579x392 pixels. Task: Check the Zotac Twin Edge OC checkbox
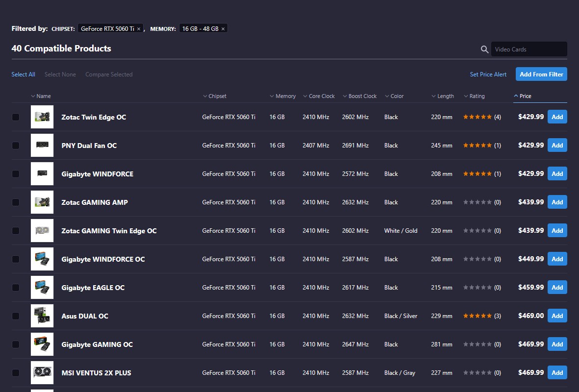tap(16, 117)
